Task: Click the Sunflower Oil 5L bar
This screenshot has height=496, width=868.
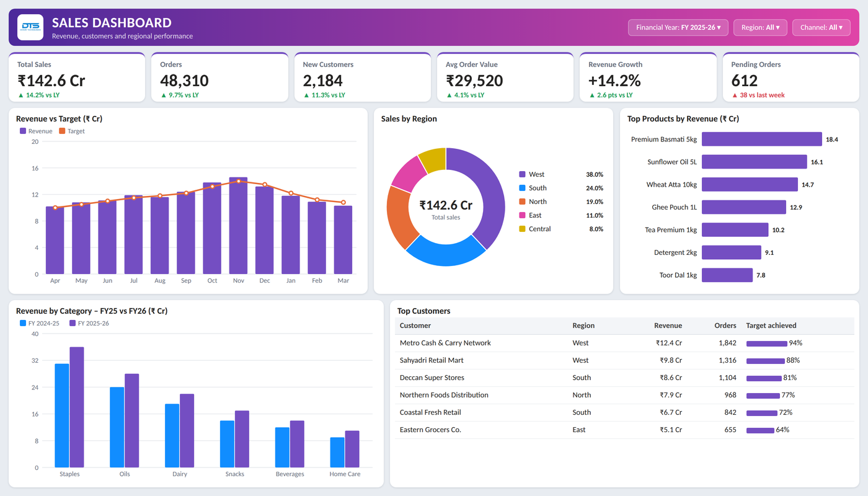Action: pos(755,162)
